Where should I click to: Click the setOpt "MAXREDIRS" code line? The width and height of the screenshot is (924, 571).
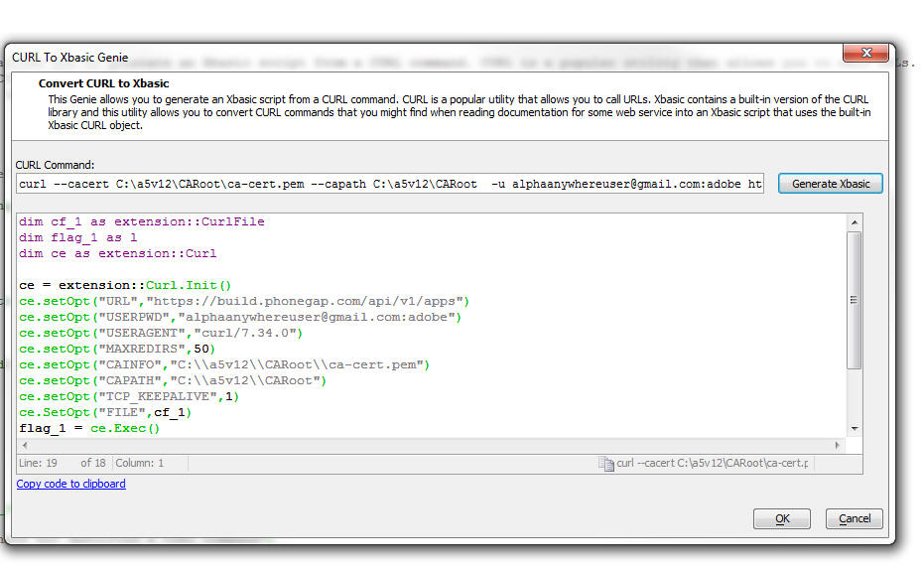(x=117, y=350)
